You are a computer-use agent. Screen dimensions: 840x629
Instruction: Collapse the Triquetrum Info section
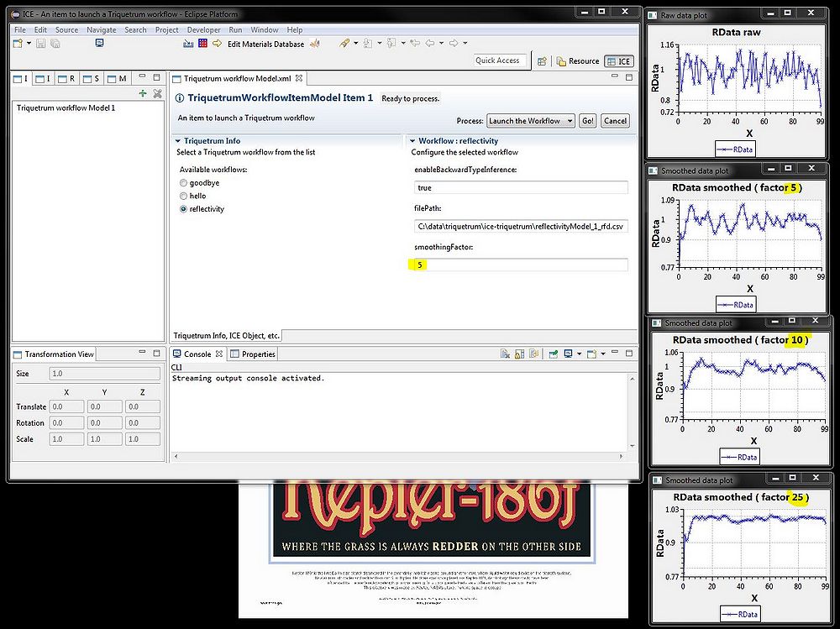click(x=178, y=141)
